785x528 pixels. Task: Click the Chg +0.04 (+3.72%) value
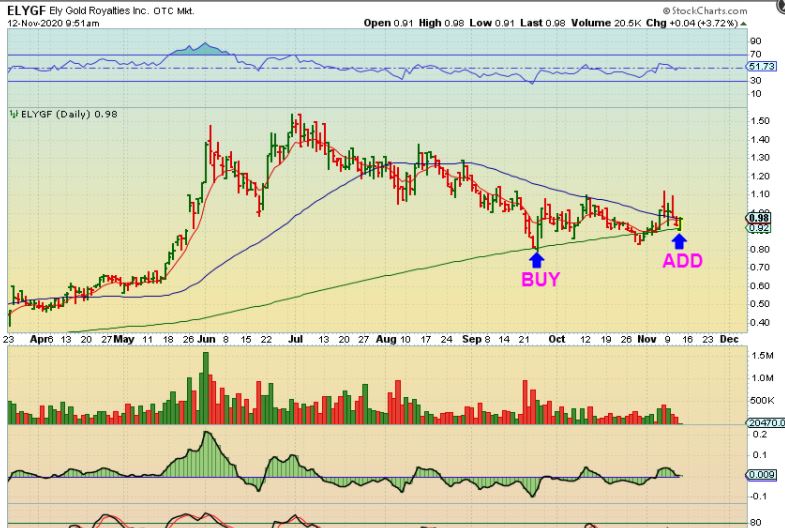[693, 23]
